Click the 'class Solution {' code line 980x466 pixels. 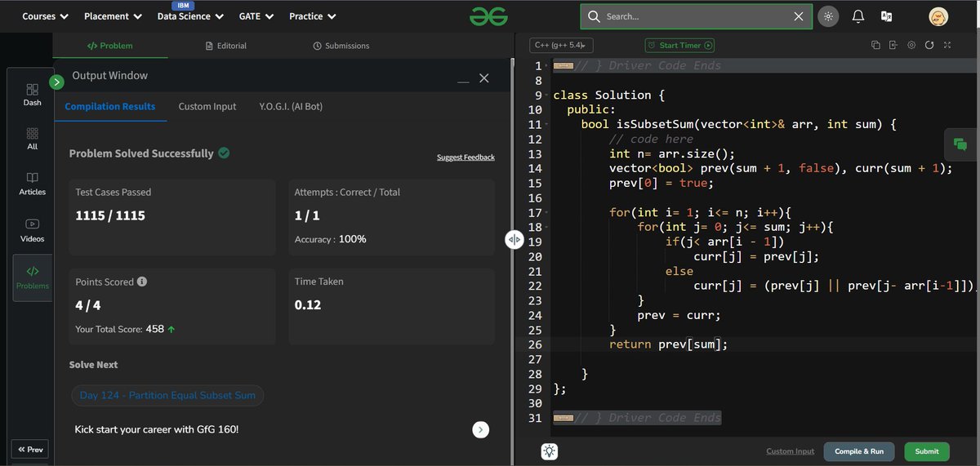[x=609, y=95]
